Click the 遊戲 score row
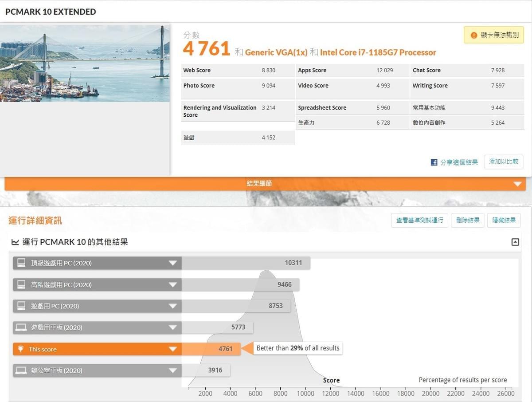 tap(238, 138)
